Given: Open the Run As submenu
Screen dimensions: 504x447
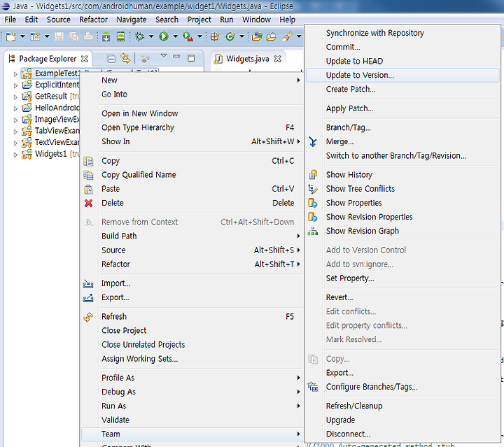Looking at the screenshot, I should click(192, 406).
